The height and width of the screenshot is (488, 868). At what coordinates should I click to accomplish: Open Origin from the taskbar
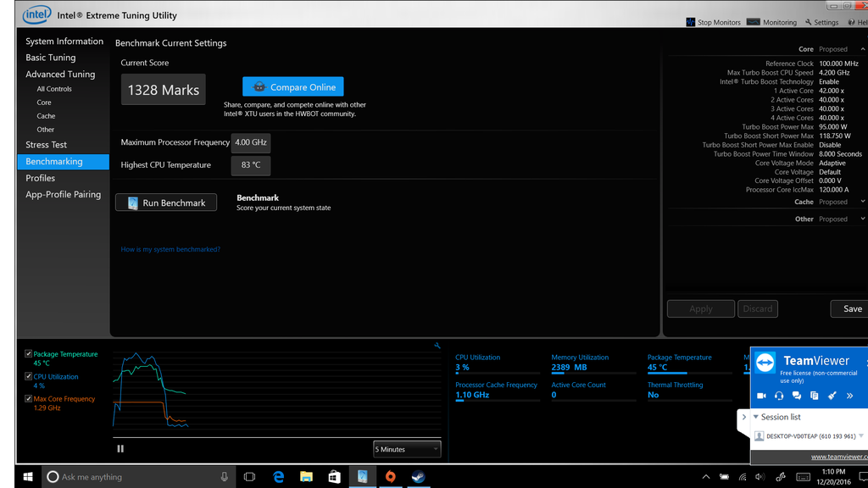coord(390,476)
